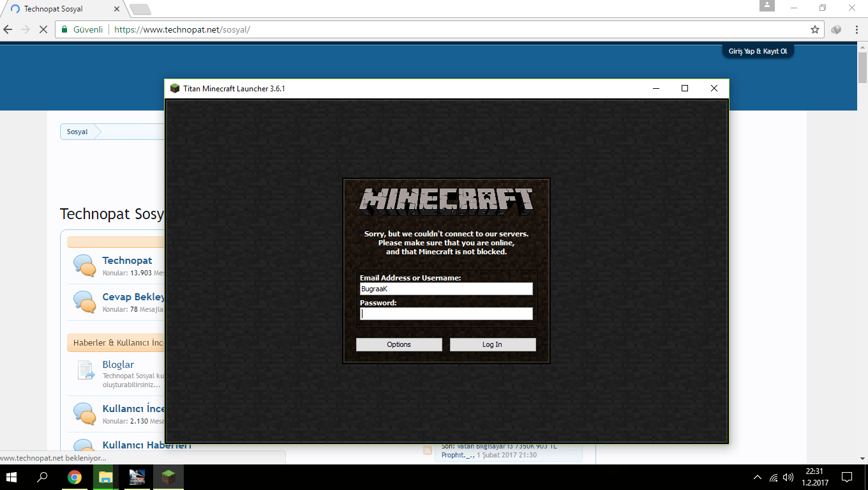
Task: Open the taskbar search magnifier
Action: [x=43, y=477]
